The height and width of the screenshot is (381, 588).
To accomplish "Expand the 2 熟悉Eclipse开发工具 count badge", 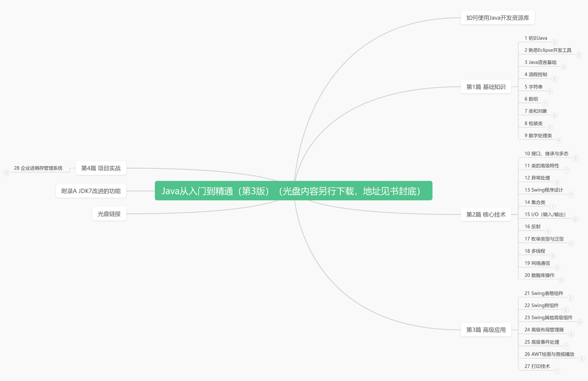I will tap(578, 55).
